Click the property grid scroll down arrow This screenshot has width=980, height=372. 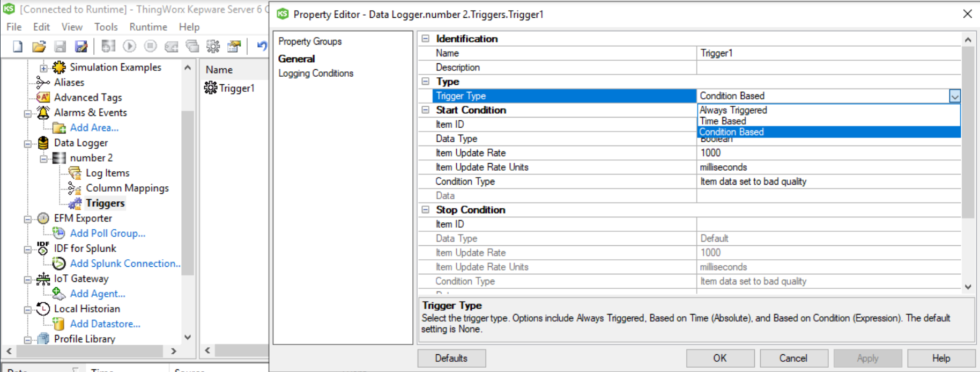coord(968,287)
